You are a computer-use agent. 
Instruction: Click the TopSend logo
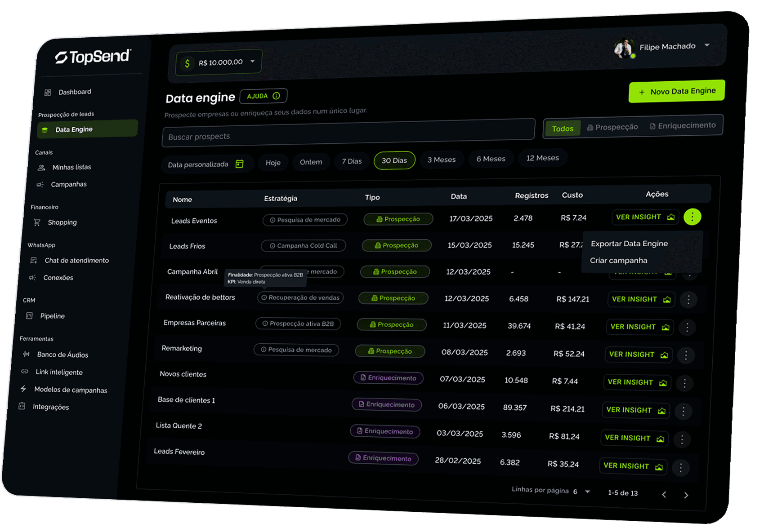(x=93, y=57)
